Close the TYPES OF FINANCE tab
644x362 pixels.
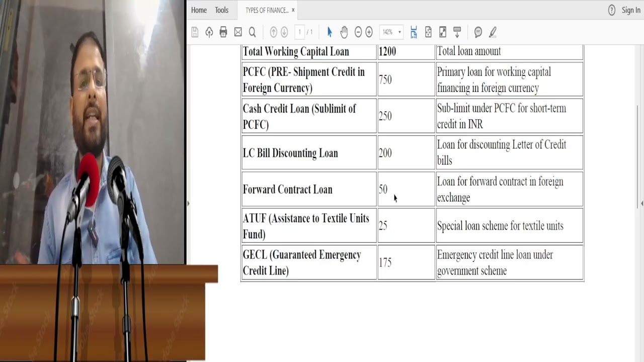pos(293,10)
